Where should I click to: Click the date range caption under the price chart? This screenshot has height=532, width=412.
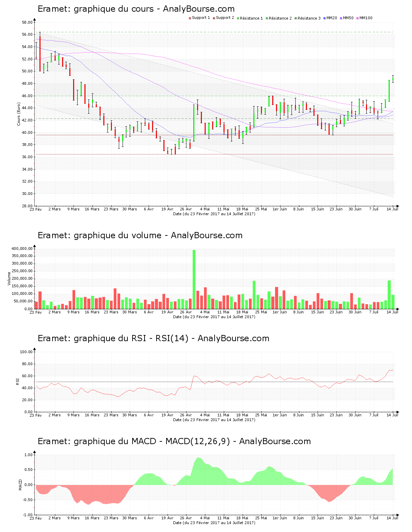click(x=214, y=214)
